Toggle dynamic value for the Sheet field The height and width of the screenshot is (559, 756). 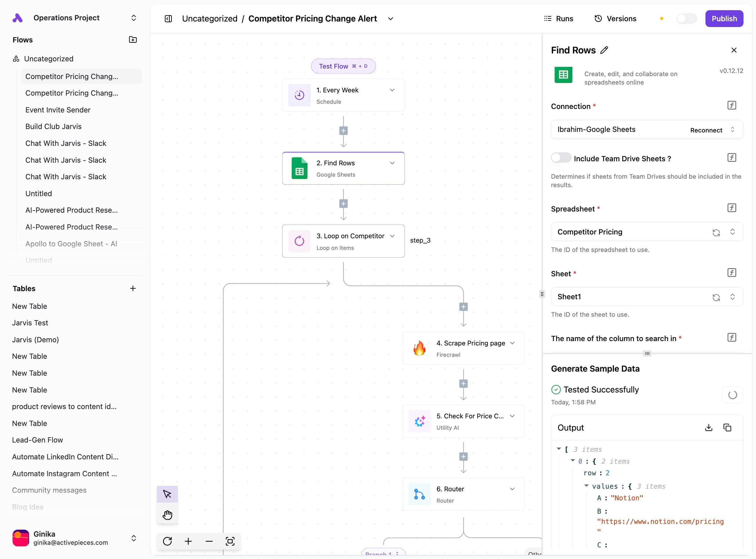coord(732,273)
